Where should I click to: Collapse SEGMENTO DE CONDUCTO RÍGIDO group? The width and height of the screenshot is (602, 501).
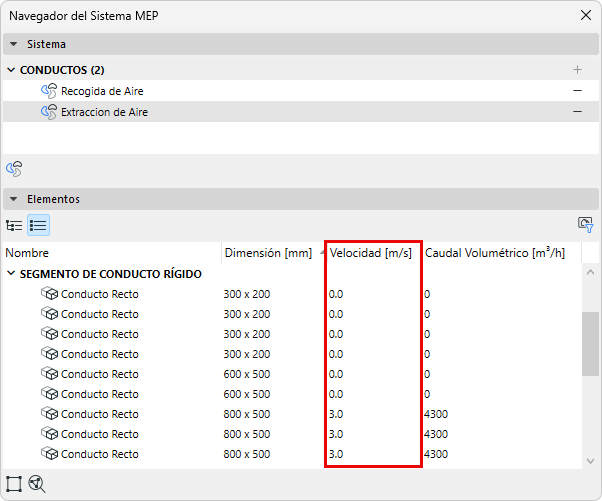[x=12, y=273]
